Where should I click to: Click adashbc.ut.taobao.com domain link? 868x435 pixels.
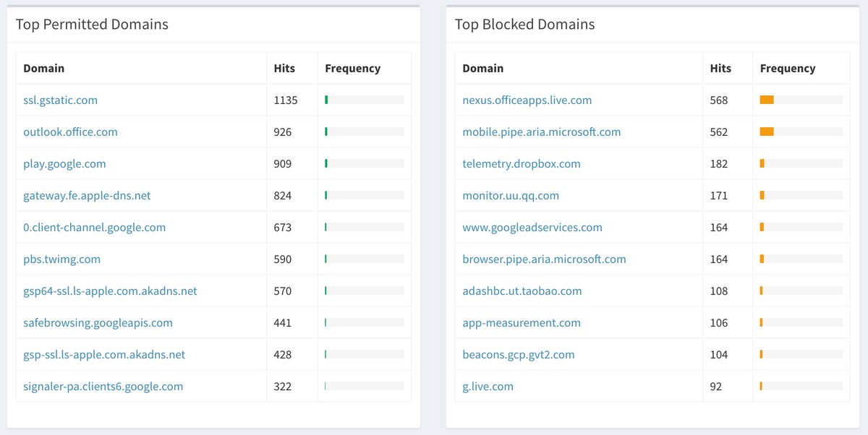[x=522, y=291]
